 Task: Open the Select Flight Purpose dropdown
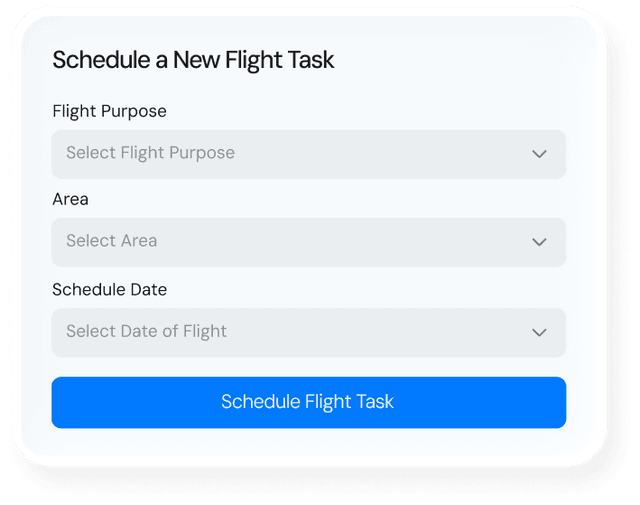[x=308, y=154]
